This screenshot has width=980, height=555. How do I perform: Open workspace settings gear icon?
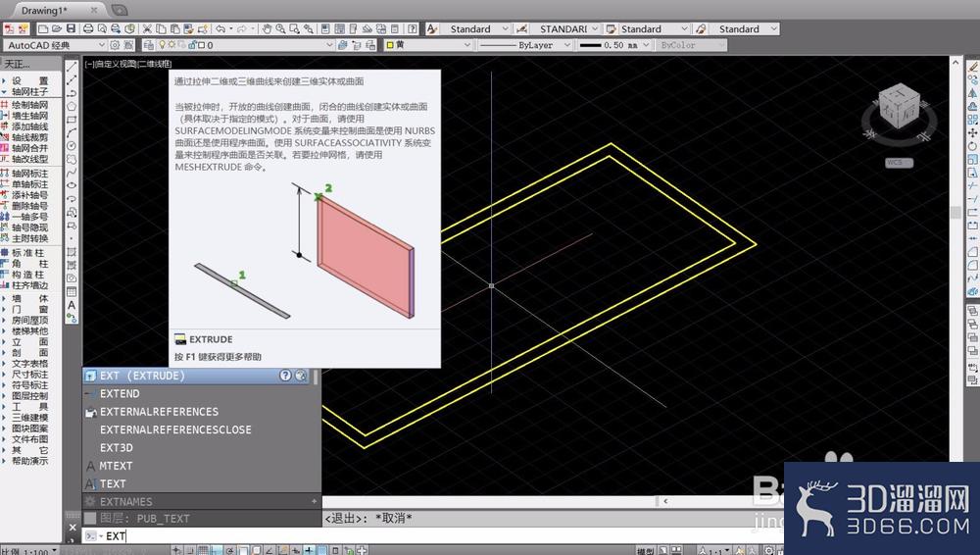(115, 45)
